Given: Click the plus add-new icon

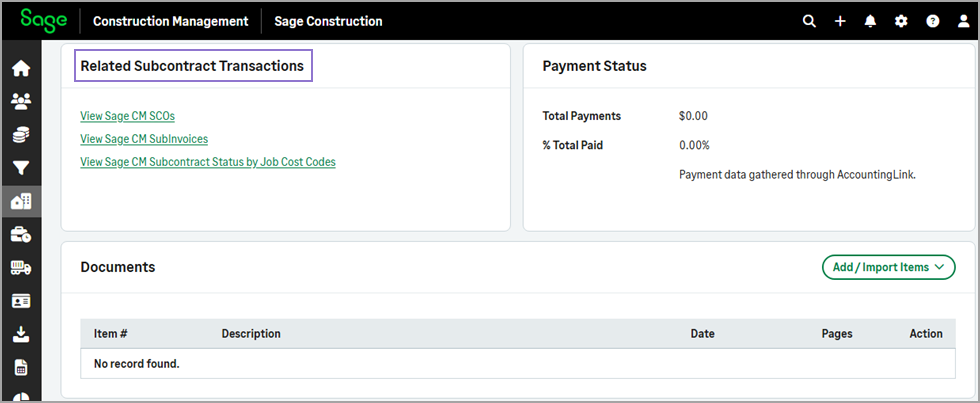Looking at the screenshot, I should [840, 21].
